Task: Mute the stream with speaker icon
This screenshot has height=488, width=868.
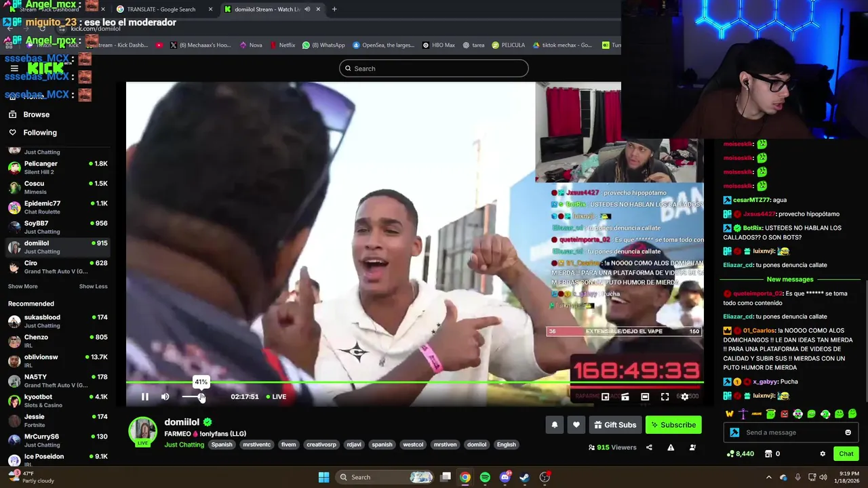Action: pyautogui.click(x=165, y=396)
